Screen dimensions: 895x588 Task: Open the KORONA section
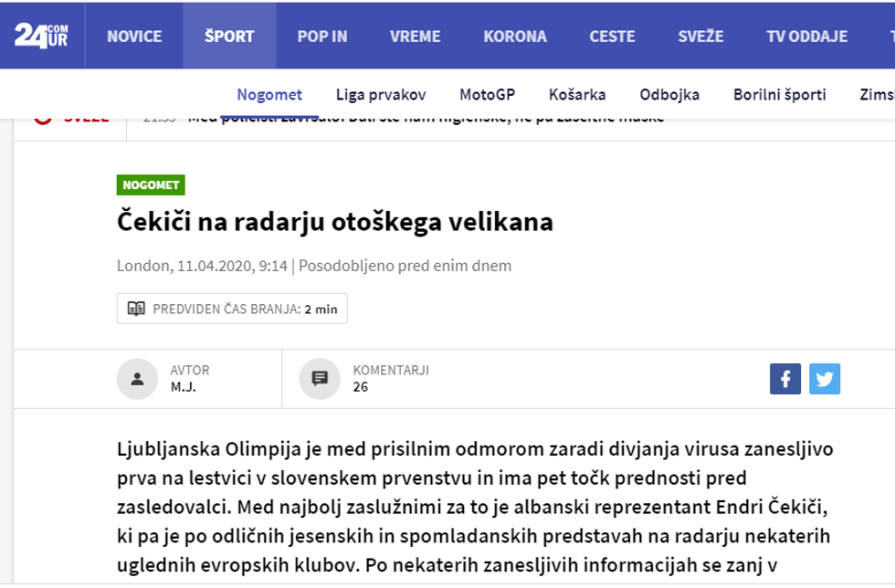pyautogui.click(x=514, y=36)
